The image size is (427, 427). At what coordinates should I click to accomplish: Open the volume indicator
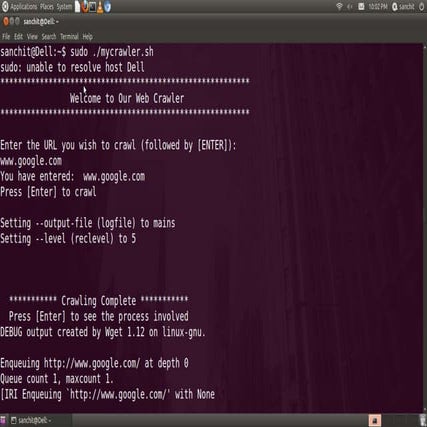pos(350,7)
